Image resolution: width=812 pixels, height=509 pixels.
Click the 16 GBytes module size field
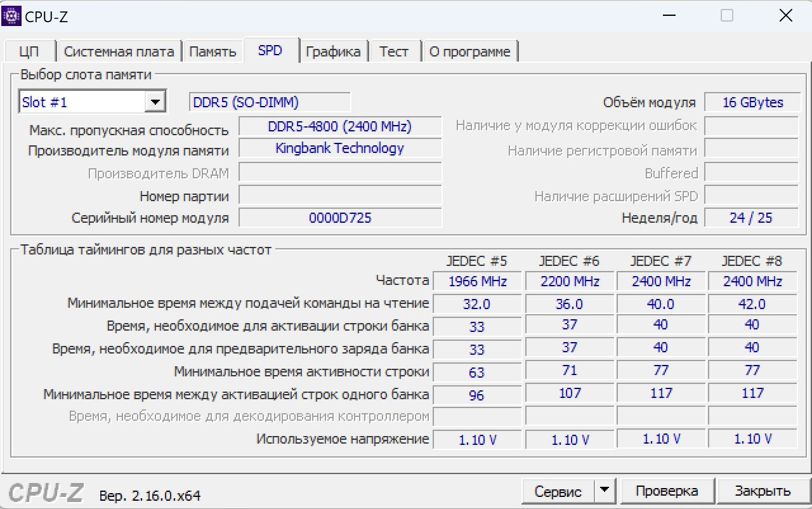click(x=752, y=102)
